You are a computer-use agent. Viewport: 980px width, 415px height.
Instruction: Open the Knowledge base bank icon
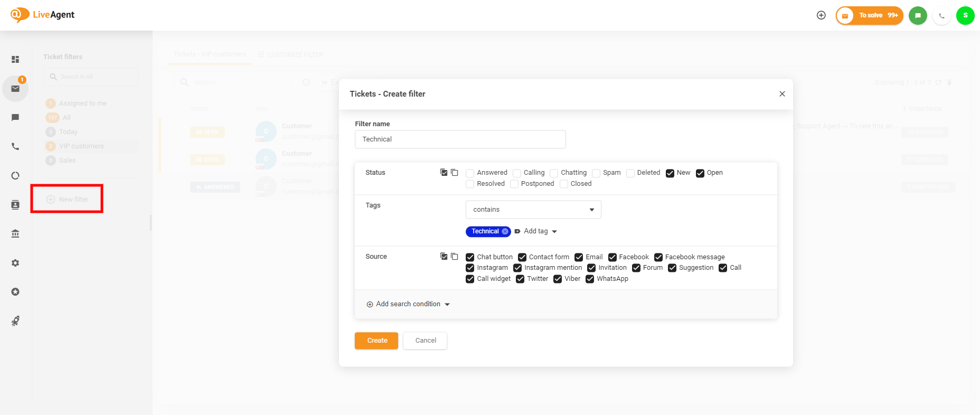(x=15, y=233)
